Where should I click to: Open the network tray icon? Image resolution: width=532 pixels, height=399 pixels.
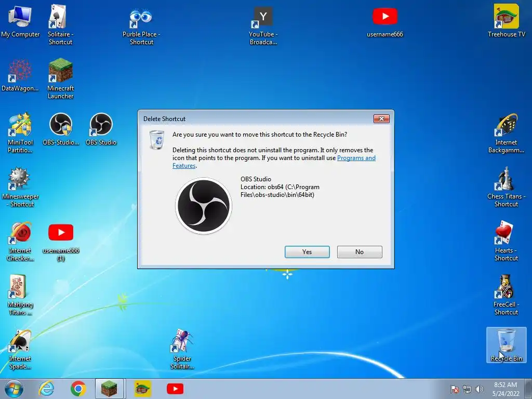[467, 389]
